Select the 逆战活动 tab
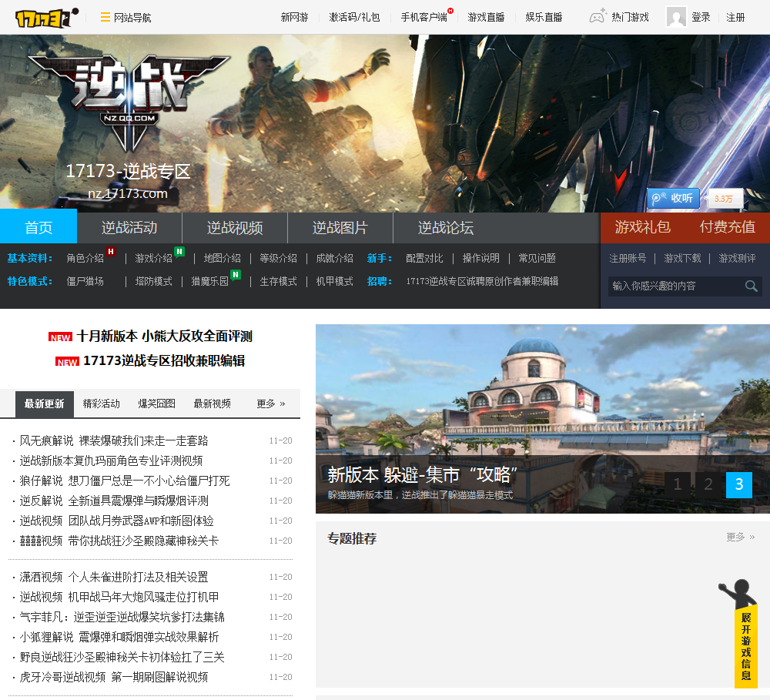The image size is (770, 700). click(x=129, y=227)
